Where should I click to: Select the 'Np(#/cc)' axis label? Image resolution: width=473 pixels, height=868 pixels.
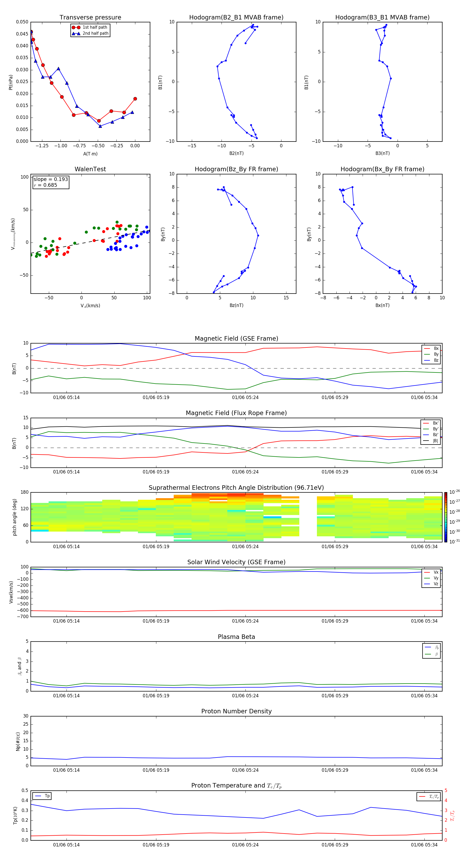click(18, 741)
